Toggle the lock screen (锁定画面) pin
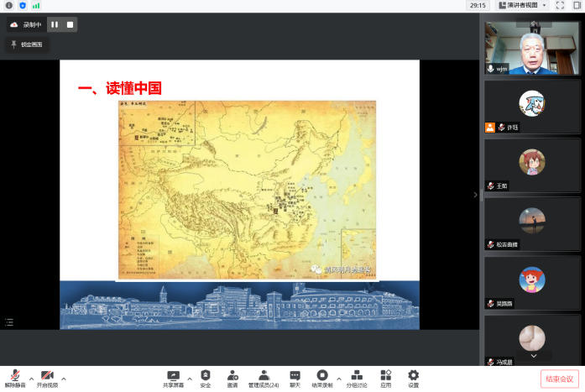Image resolution: width=585 pixels, height=392 pixels. [27, 44]
